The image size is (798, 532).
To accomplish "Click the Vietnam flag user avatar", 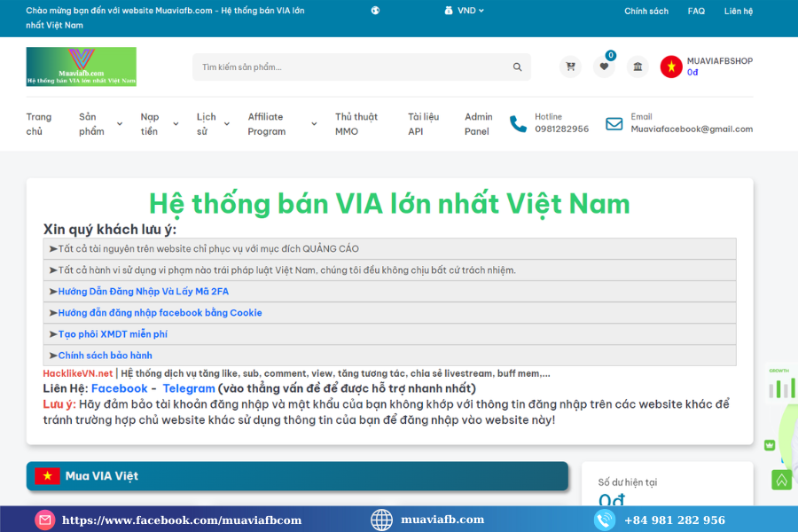I will tap(671, 66).
